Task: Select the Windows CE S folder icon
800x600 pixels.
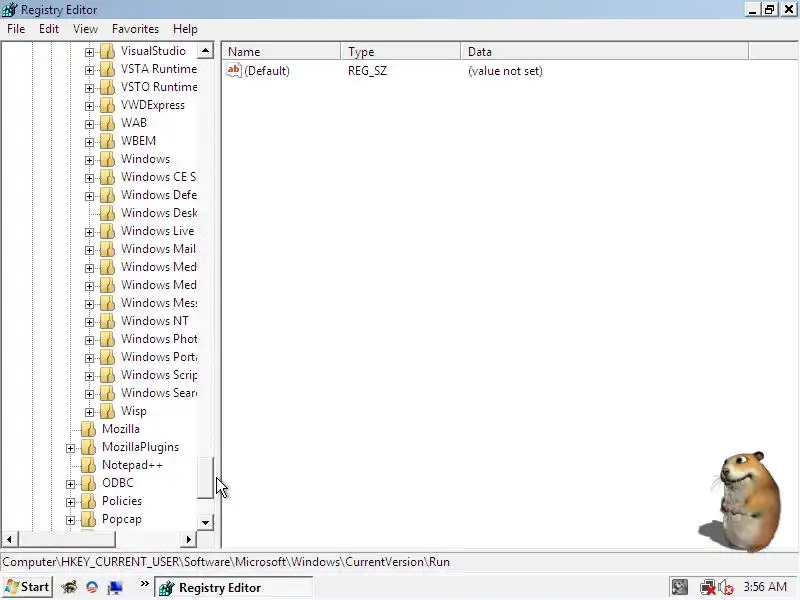Action: pos(107,177)
